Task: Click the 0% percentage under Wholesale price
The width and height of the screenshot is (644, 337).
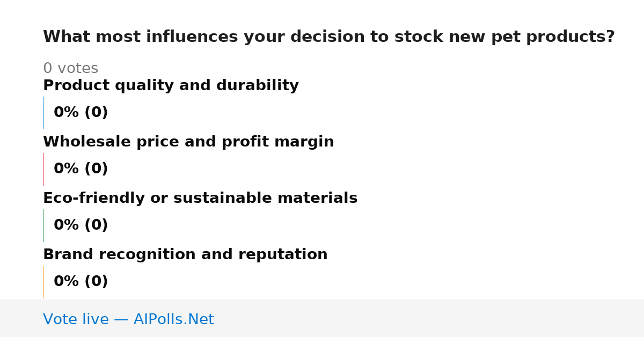Action: (x=67, y=169)
